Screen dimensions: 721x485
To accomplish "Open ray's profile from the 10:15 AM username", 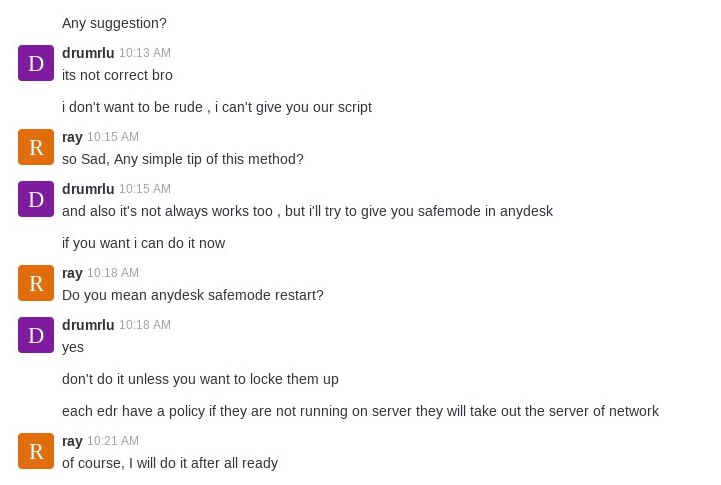I will 72,137.
